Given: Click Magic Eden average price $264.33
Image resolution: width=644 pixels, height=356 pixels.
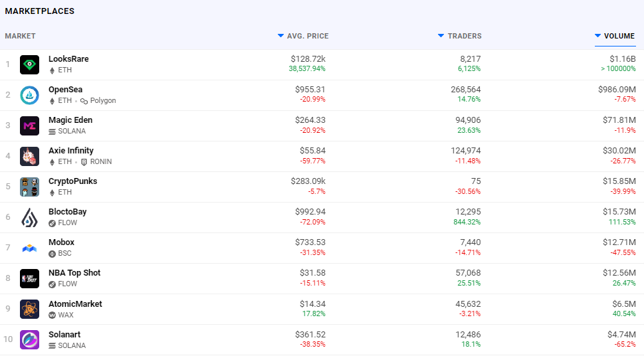Looking at the screenshot, I should click(310, 120).
